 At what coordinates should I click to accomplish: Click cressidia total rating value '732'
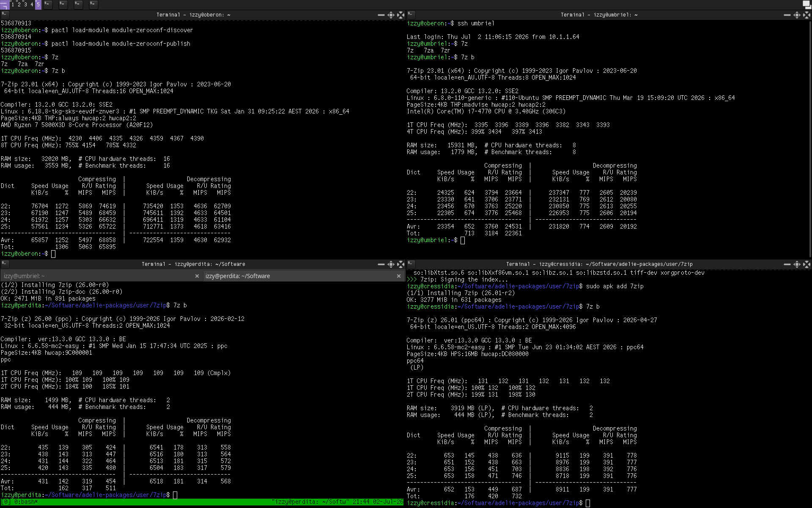517,496
